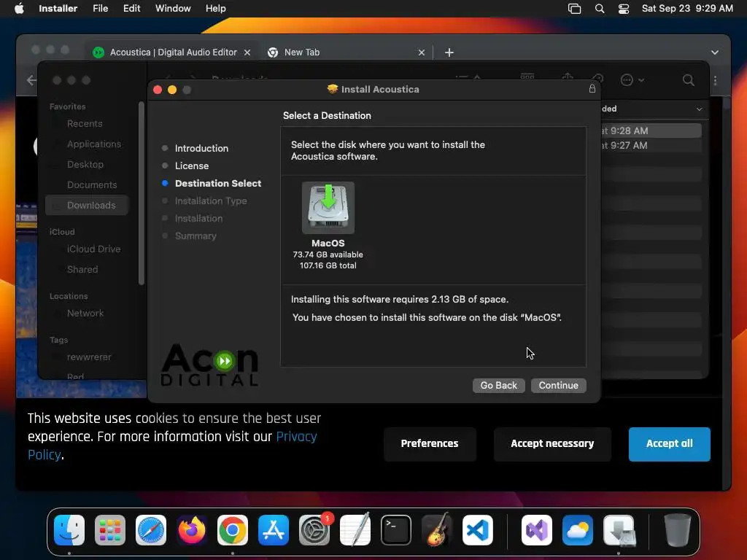The height and width of the screenshot is (560, 747).
Task: Click the date and time in menu bar
Action: (687, 9)
